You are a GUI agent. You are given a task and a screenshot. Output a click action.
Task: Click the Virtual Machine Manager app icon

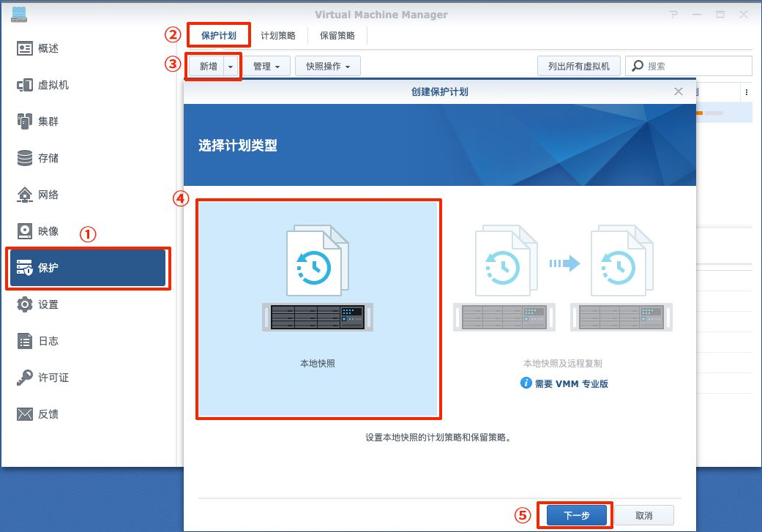pos(19,15)
